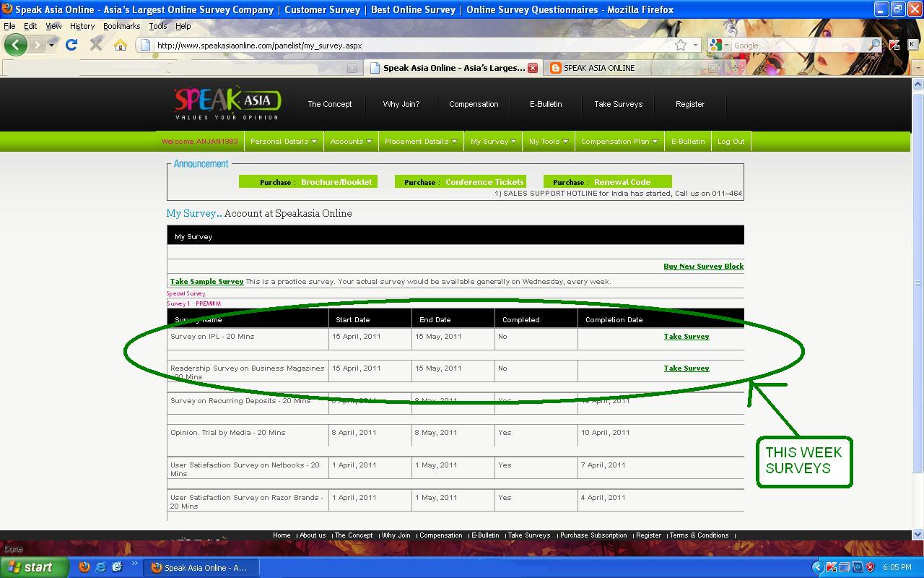This screenshot has height=578, width=924.
Task: Open the Compensation Plan dropdown
Action: (x=619, y=142)
